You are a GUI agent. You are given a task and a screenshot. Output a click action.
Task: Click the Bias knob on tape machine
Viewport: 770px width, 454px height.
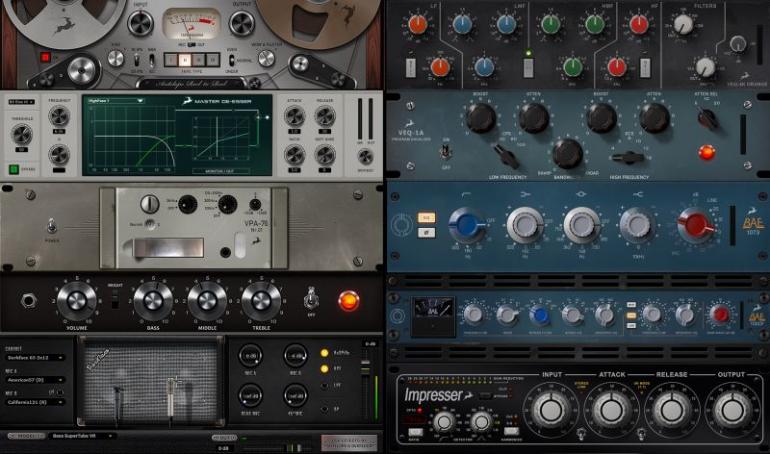coord(116,58)
